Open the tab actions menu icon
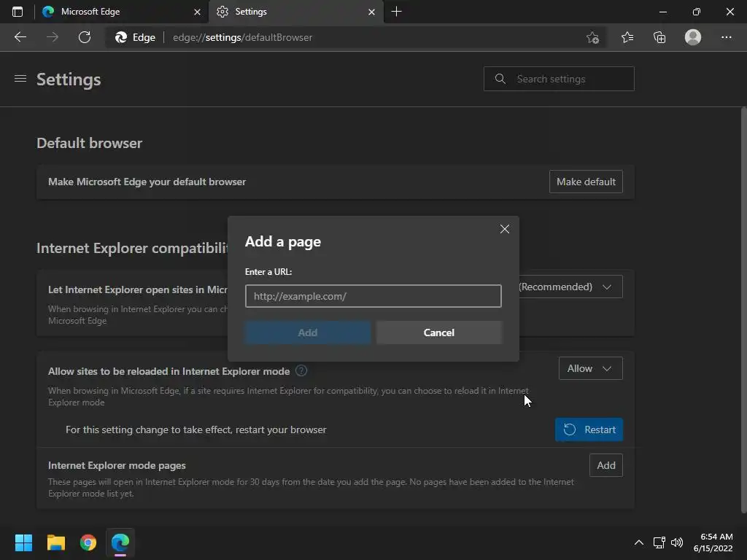 point(18,12)
